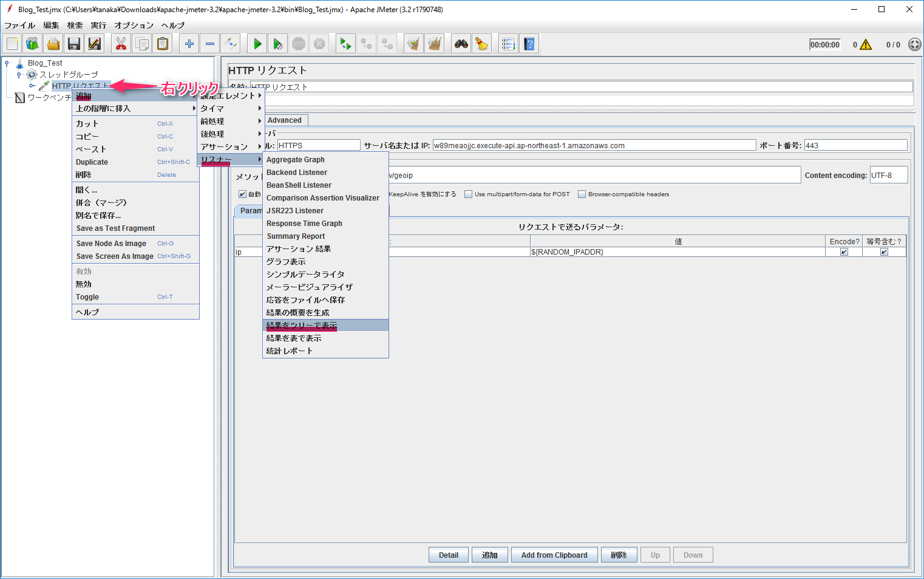Click the server name or IP field
Viewport: 924px width, 579px height.
(594, 146)
